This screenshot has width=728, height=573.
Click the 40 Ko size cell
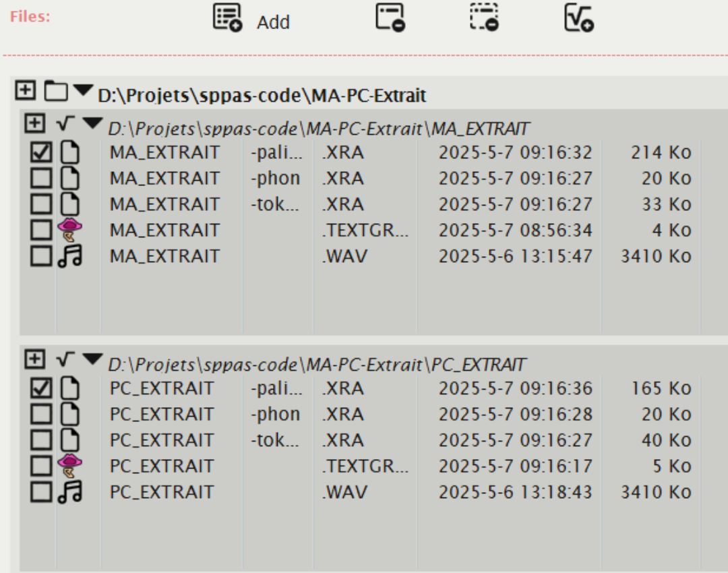[x=667, y=440]
